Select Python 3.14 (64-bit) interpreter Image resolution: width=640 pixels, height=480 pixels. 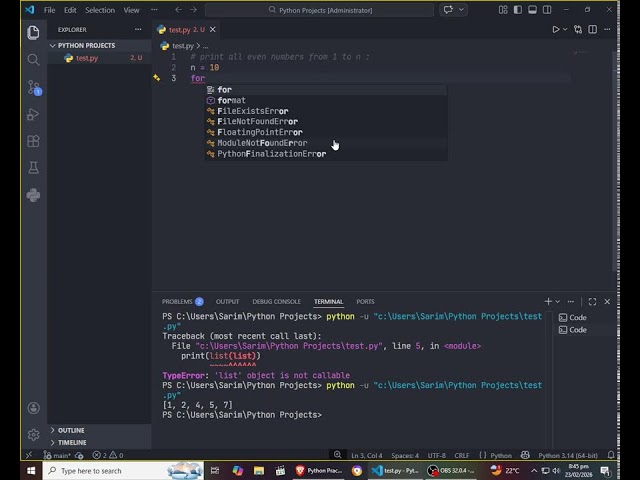pos(568,456)
